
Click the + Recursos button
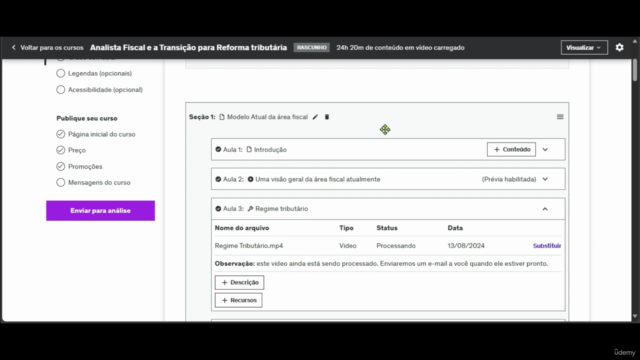coord(239,300)
